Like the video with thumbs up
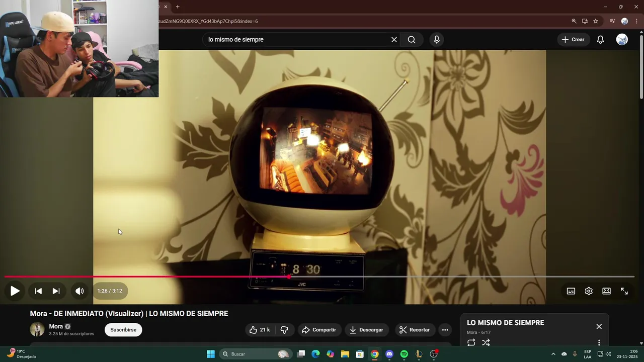The height and width of the screenshot is (362, 644). [x=260, y=330]
